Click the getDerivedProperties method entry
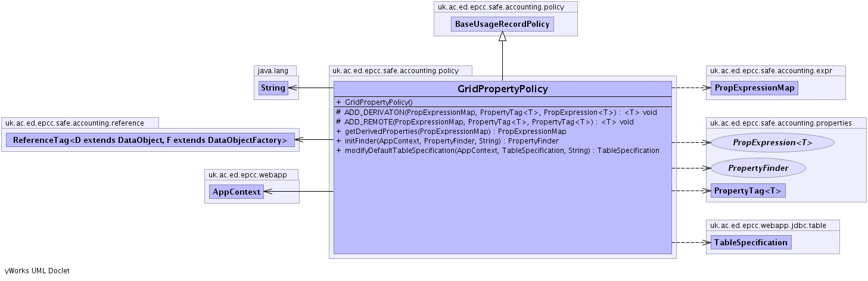The image size is (868, 281). [x=450, y=132]
